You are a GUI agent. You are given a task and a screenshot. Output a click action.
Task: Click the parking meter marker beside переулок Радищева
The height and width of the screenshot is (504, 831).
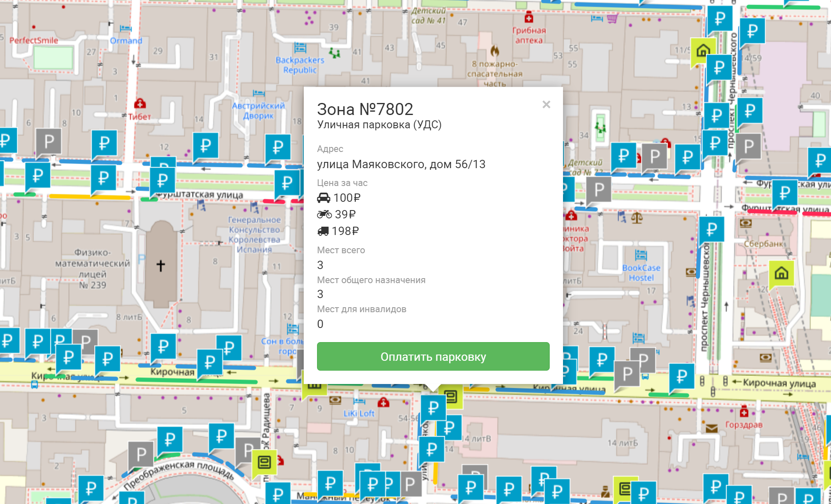[264, 462]
